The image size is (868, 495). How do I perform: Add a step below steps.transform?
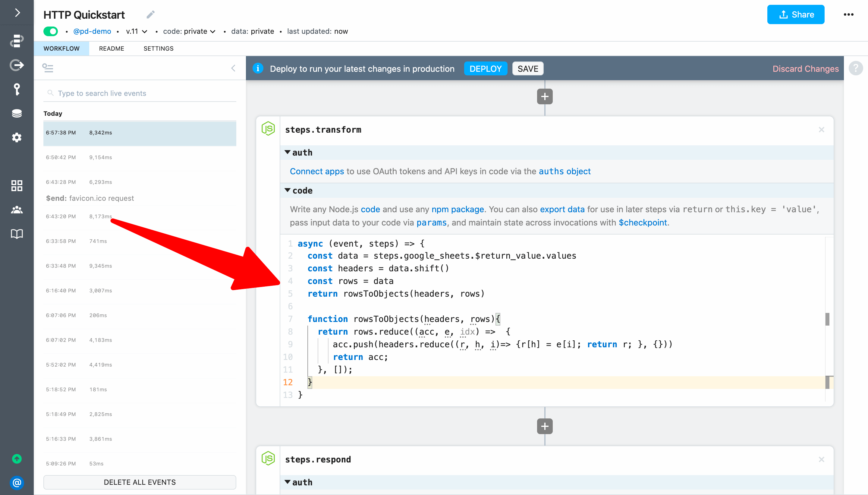coord(544,426)
